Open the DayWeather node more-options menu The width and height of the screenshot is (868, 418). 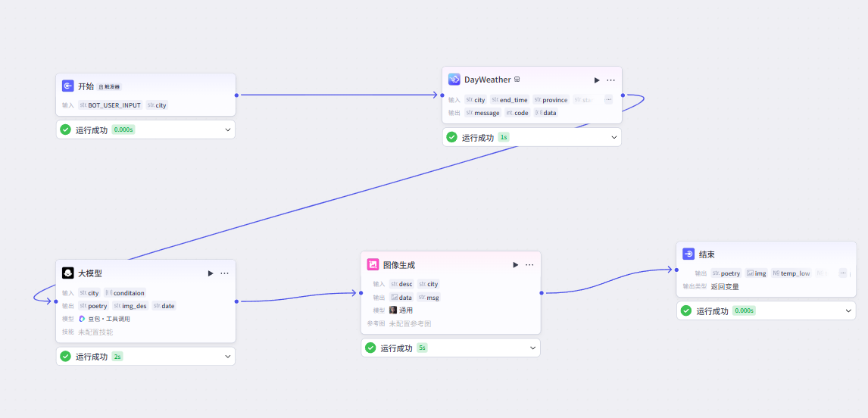coord(610,80)
